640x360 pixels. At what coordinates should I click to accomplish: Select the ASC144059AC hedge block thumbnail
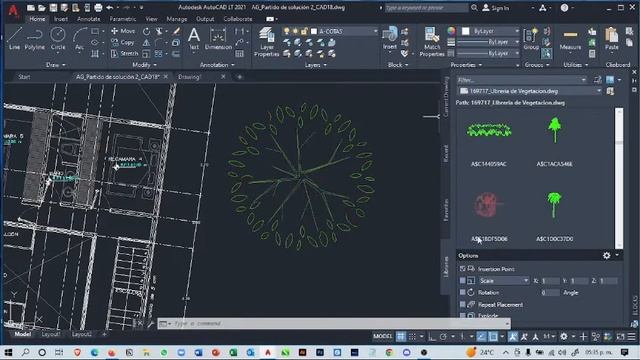pyautogui.click(x=489, y=130)
